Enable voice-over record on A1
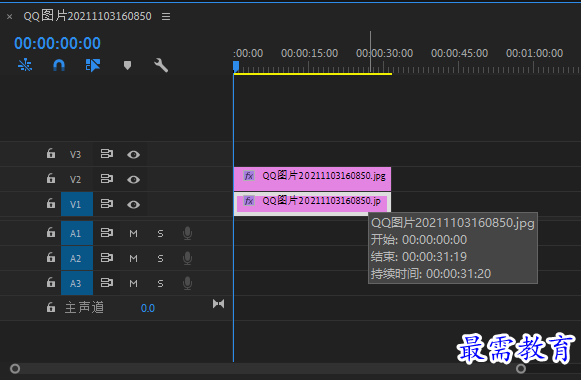Screen dimensions: 581x380 click(x=187, y=233)
